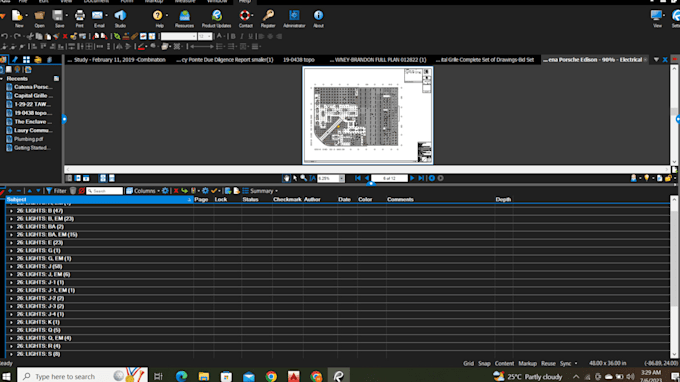Switch to Study - February 11, 2019 tab
This screenshot has height=382, width=680.
(x=116, y=60)
